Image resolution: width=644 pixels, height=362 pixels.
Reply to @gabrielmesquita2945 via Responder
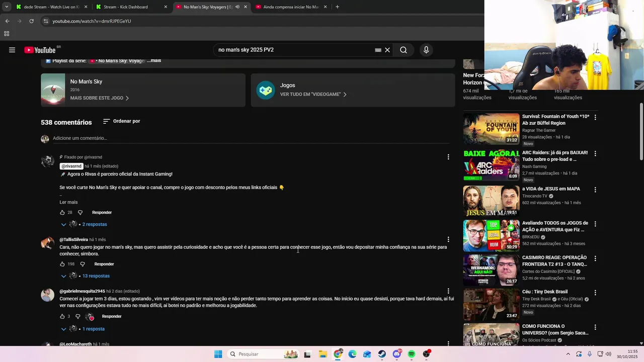coord(112,316)
